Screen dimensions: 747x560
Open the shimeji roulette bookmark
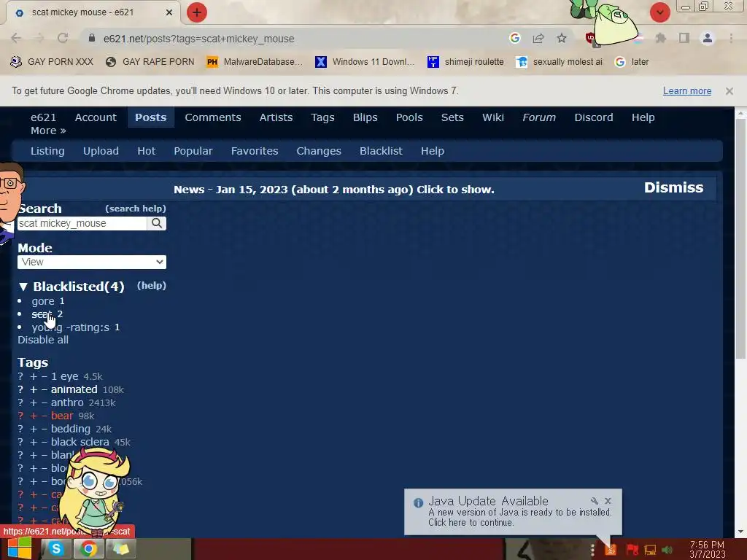(x=465, y=62)
